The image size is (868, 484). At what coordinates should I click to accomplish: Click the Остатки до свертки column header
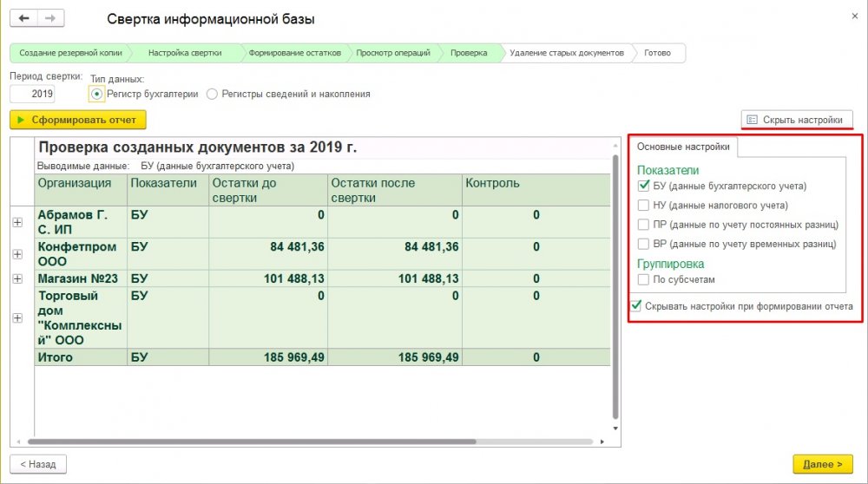click(x=268, y=190)
